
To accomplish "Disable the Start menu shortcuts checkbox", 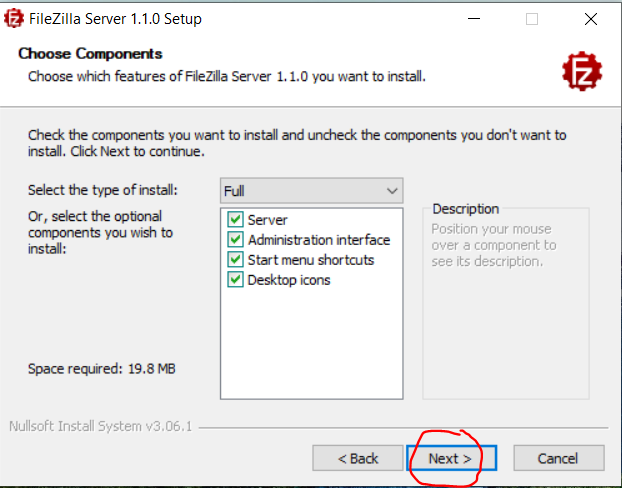I will click(x=235, y=260).
